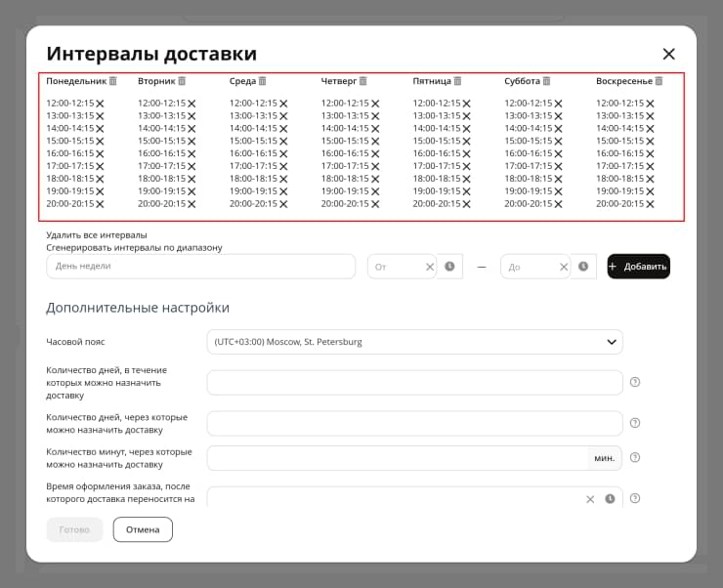723x588 pixels.
Task: Delete Воскресенье 14:00-14:15 interval
Action: point(650,129)
